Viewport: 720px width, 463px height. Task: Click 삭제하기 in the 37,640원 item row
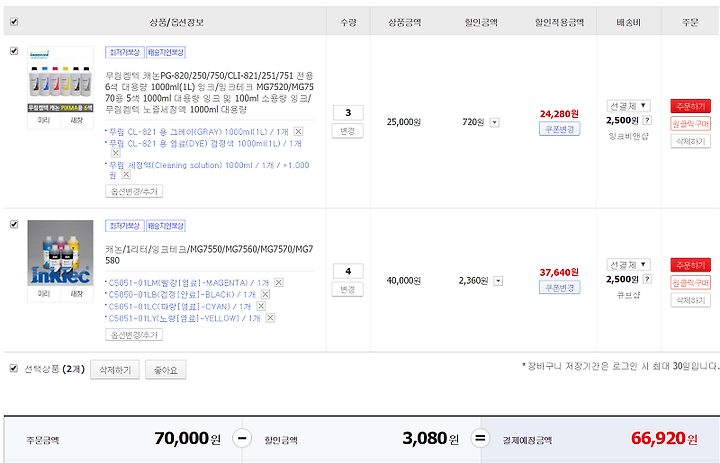pos(690,300)
